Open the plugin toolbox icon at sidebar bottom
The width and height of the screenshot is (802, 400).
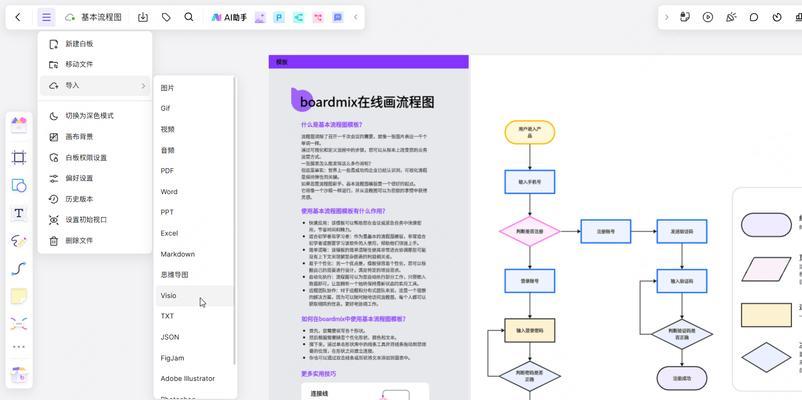pos(19,375)
